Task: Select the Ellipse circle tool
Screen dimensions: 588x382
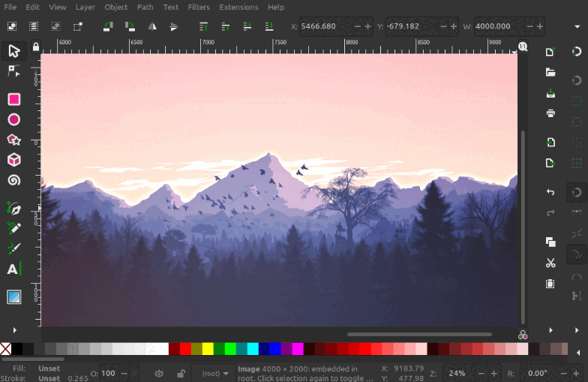Action: click(13, 120)
